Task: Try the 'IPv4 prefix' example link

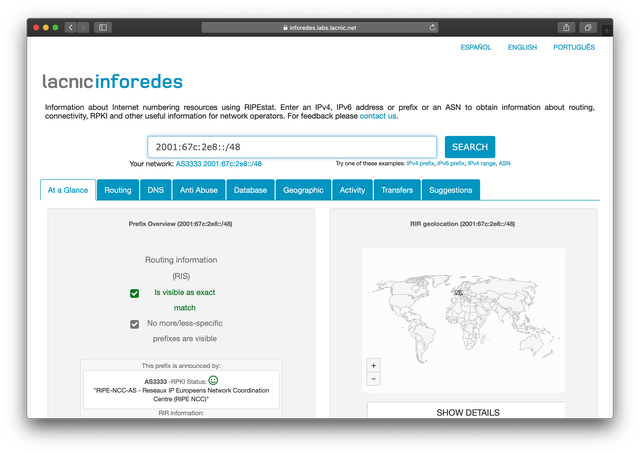Action: (x=420, y=163)
